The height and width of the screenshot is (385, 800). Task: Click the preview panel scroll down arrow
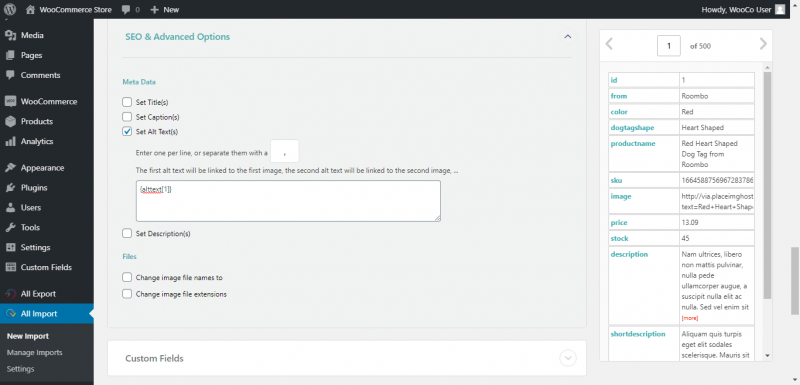point(767,355)
